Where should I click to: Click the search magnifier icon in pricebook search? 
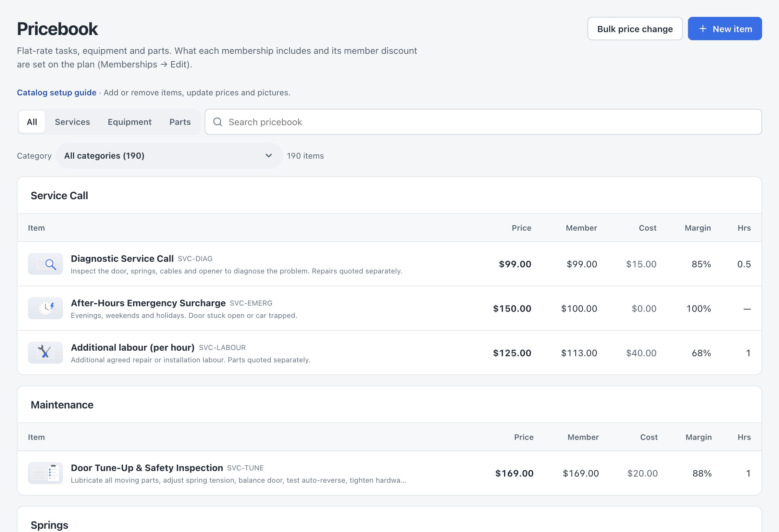217,122
